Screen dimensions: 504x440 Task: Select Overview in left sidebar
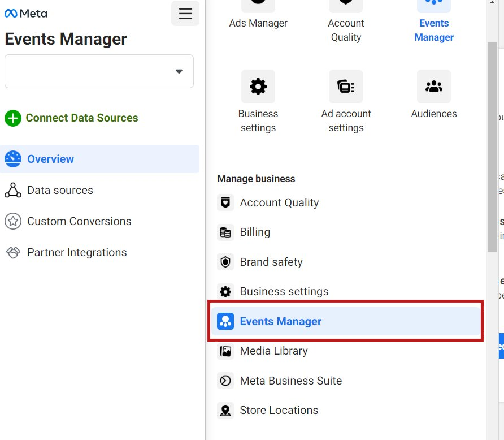[99, 159]
